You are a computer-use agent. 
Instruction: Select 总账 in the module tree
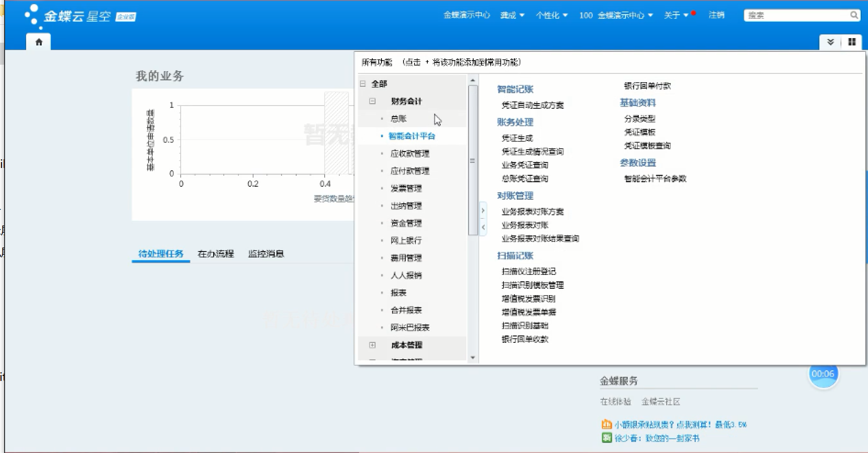[x=398, y=119]
